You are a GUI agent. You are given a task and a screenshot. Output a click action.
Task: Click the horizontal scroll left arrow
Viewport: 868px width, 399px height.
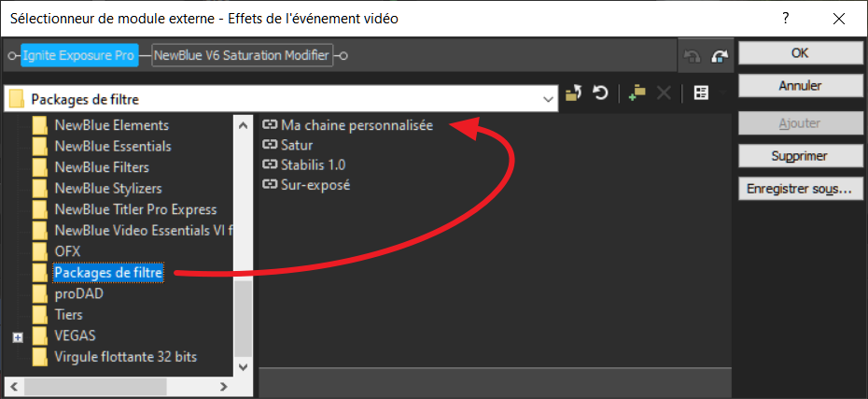(14, 386)
